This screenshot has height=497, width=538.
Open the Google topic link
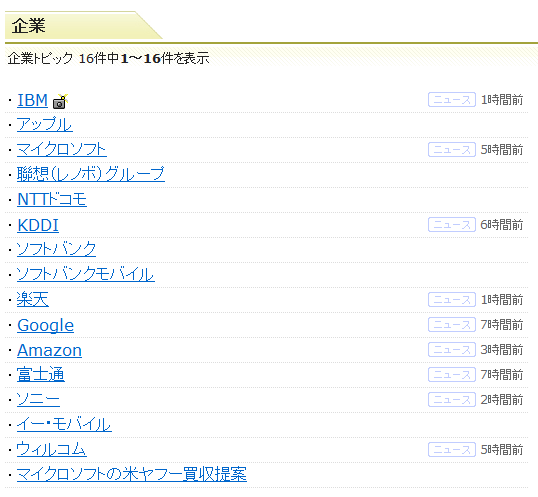pos(45,325)
